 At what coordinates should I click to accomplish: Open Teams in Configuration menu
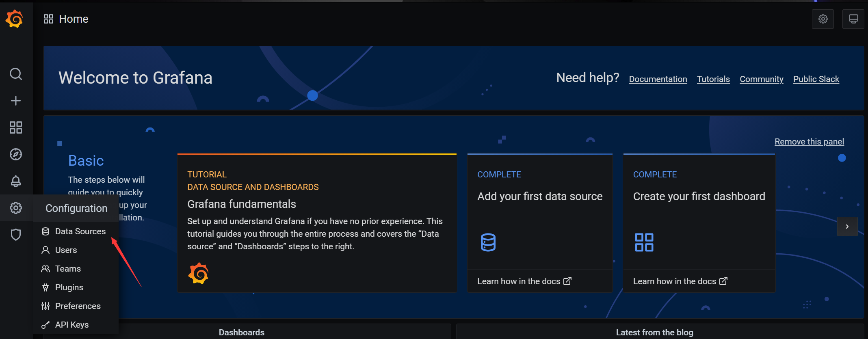76,269
